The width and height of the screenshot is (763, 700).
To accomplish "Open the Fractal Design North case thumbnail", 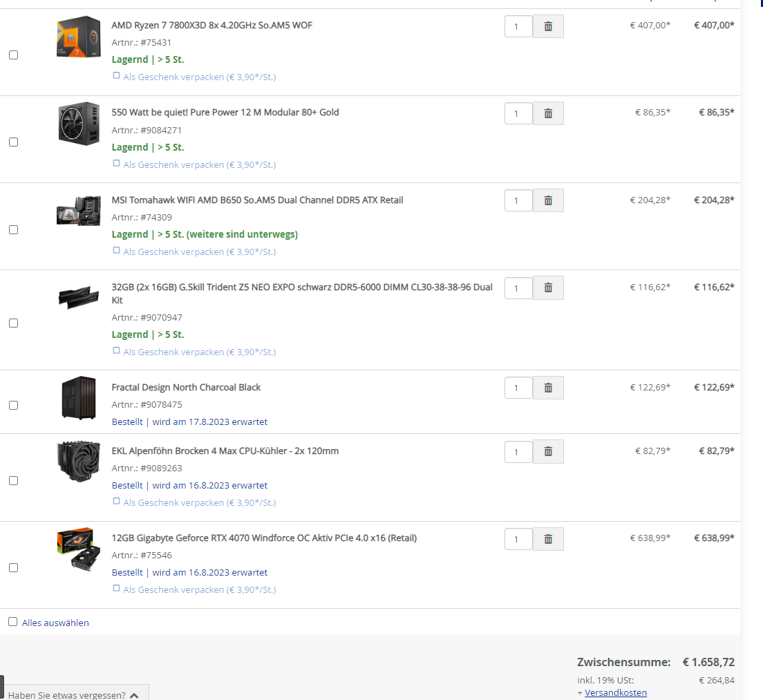I will 79,397.
